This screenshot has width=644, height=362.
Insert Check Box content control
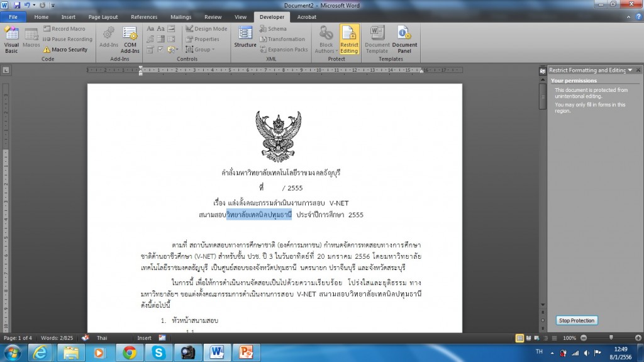[160, 49]
